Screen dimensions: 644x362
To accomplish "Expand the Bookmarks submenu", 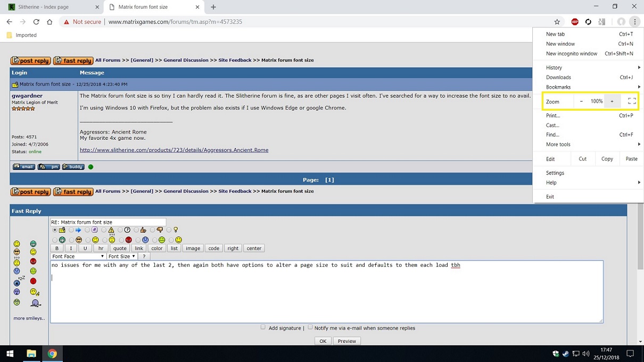I will (588, 87).
